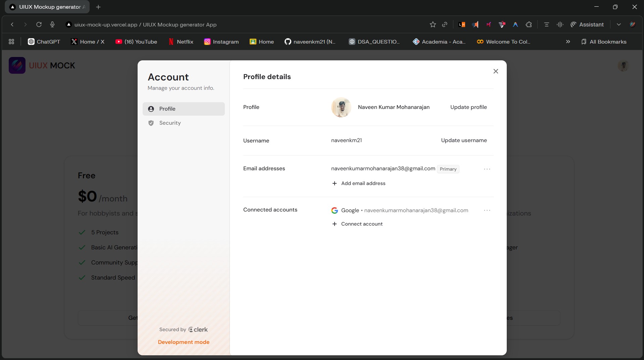This screenshot has height=360, width=644.
Task: Click the blue A extension icon
Action: click(x=515, y=24)
